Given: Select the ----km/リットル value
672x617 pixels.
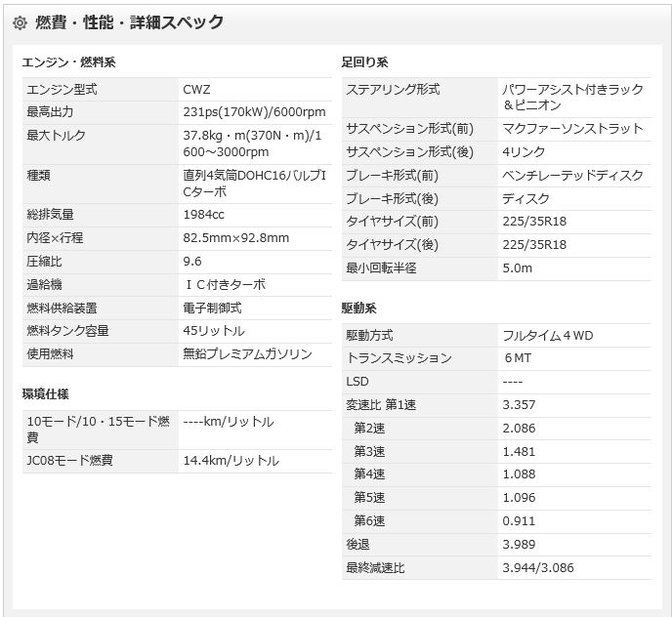Looking at the screenshot, I should (x=229, y=422).
